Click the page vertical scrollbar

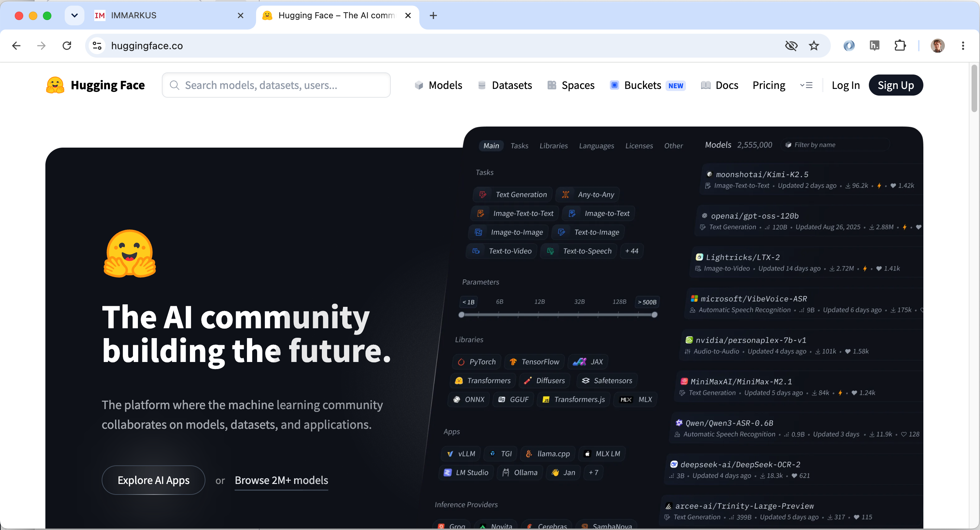974,88
